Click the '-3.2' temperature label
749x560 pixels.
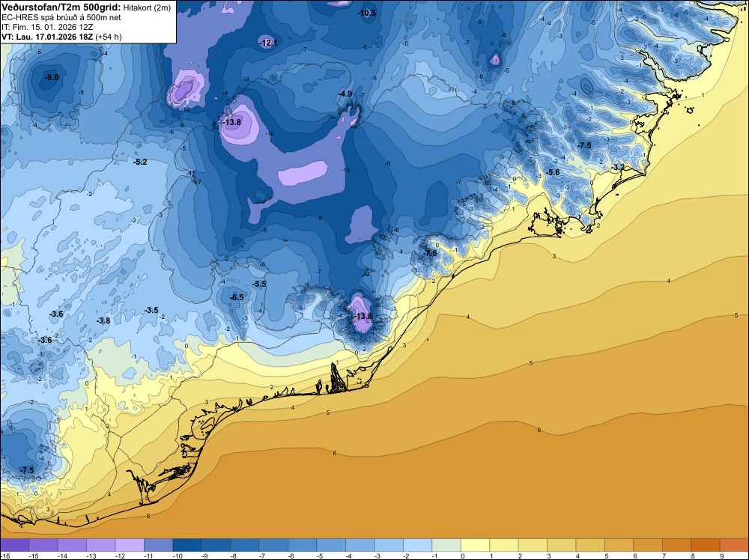click(x=618, y=167)
